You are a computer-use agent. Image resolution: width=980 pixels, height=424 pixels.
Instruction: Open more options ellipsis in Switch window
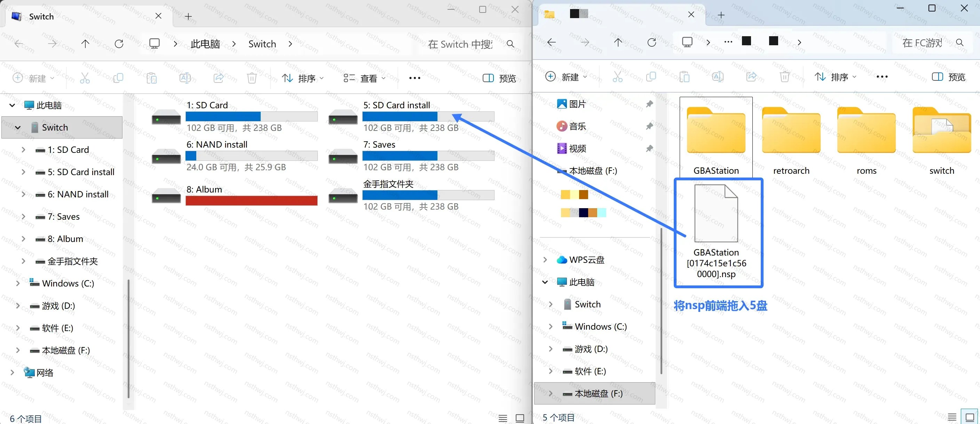click(415, 78)
